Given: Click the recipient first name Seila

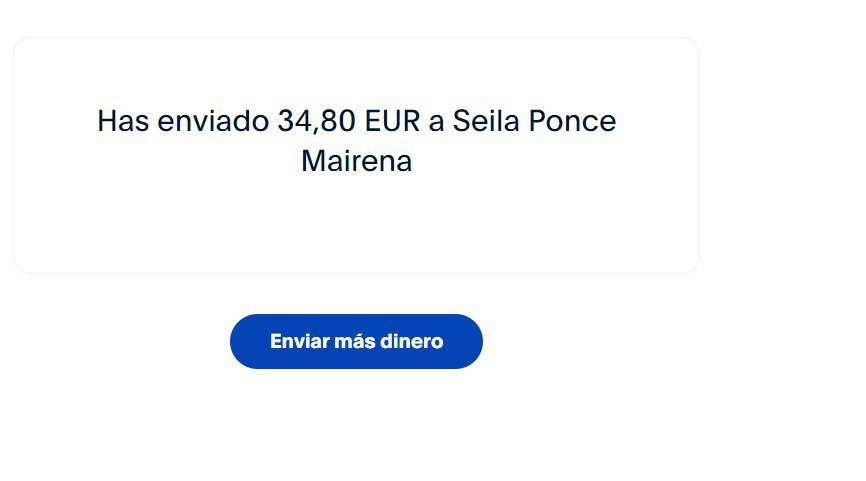Looking at the screenshot, I should 486,121.
